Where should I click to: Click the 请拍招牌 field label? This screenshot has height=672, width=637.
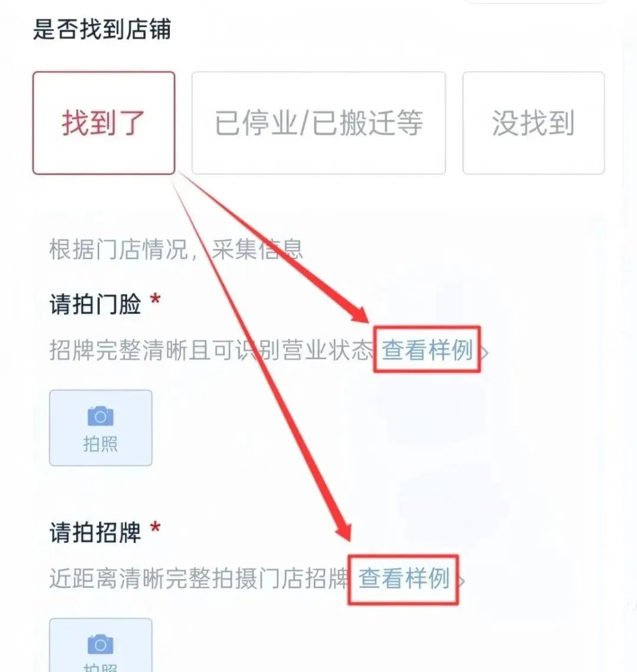95,532
